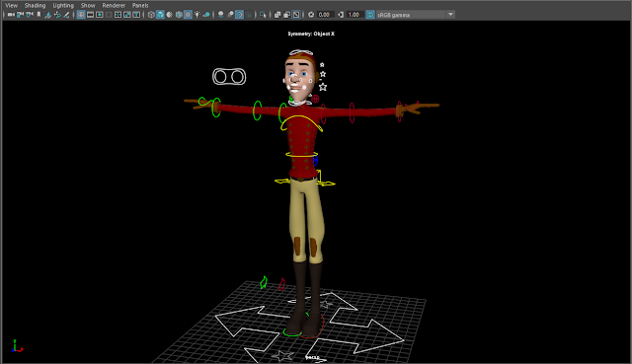Open the View menu

11,5
